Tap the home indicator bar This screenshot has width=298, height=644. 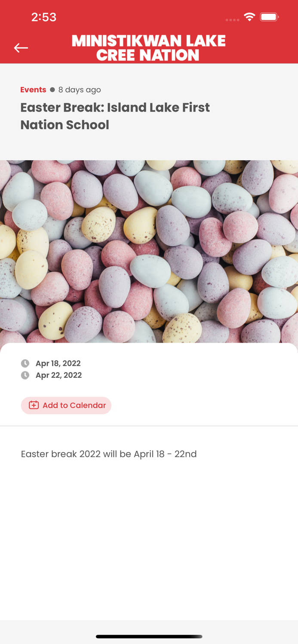(x=149, y=637)
